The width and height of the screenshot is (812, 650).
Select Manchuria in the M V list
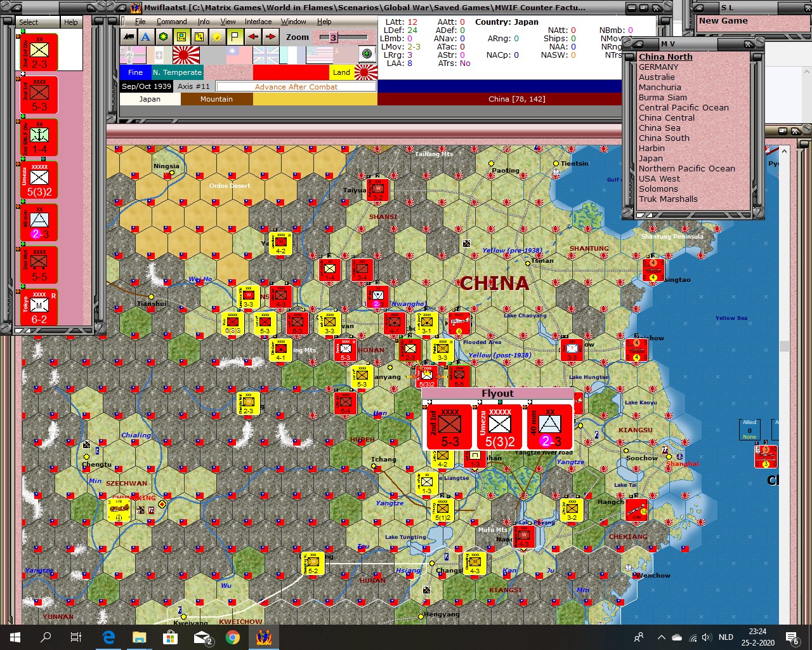[660, 87]
